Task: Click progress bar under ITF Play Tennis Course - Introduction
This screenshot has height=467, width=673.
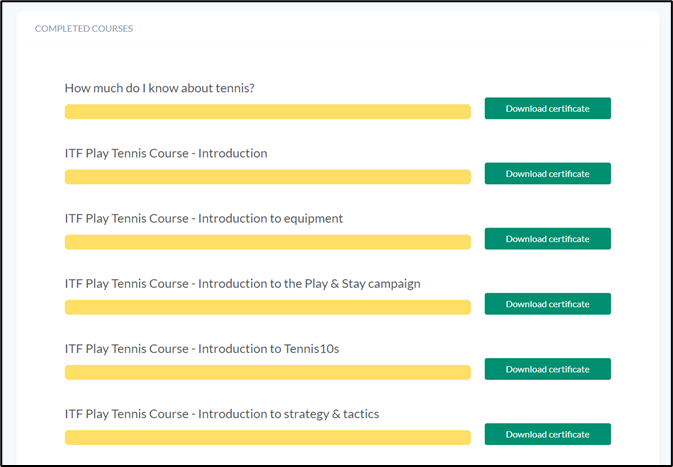Action: pyautogui.click(x=268, y=177)
